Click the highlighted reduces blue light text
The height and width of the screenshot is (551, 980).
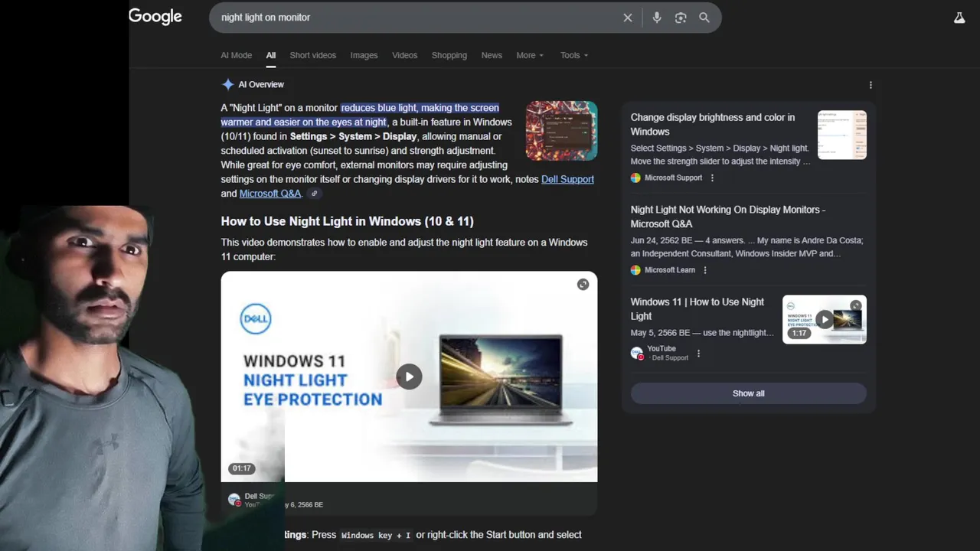tap(420, 108)
